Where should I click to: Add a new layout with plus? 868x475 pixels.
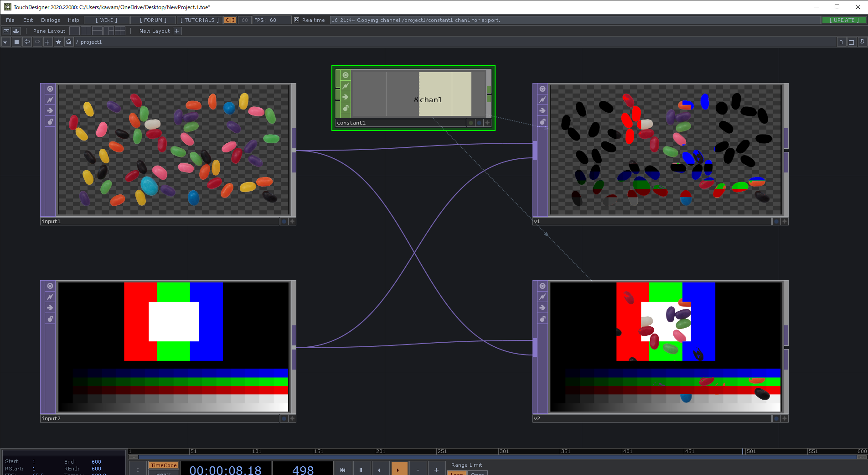pos(177,31)
